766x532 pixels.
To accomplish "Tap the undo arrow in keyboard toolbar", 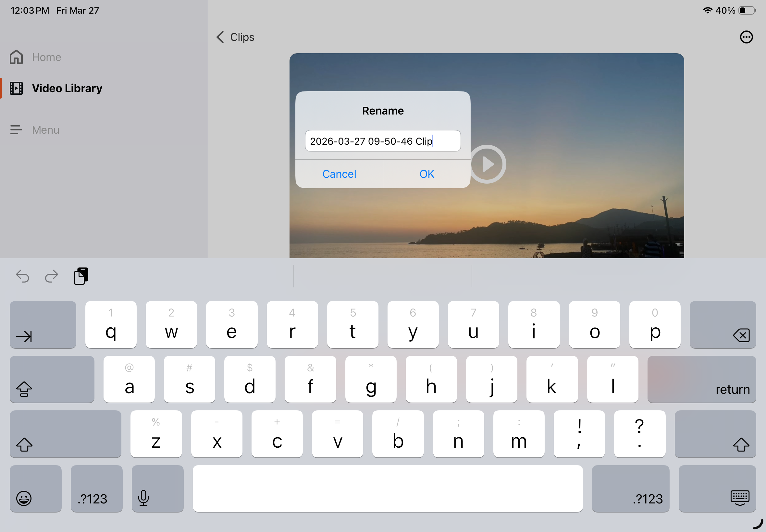I will coord(23,276).
